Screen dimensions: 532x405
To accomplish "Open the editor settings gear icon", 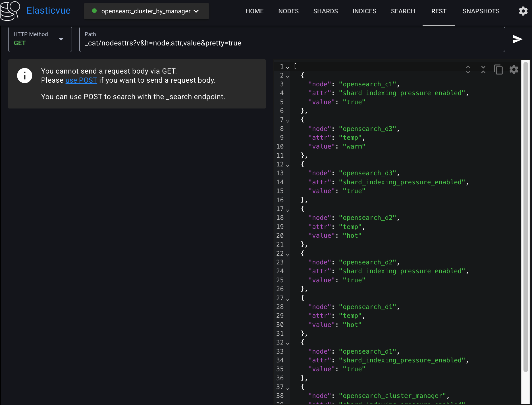I will (x=514, y=70).
